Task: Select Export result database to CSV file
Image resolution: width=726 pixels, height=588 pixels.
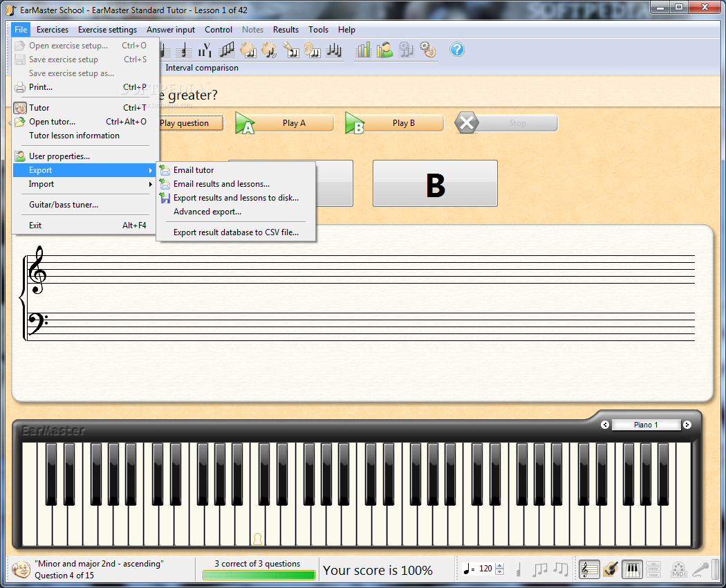Action: click(236, 232)
